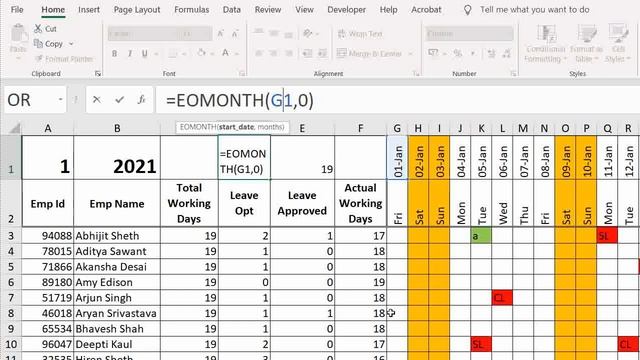Image resolution: width=640 pixels, height=360 pixels.
Task: Click the cell with Amy Edison
Action: coord(117,282)
